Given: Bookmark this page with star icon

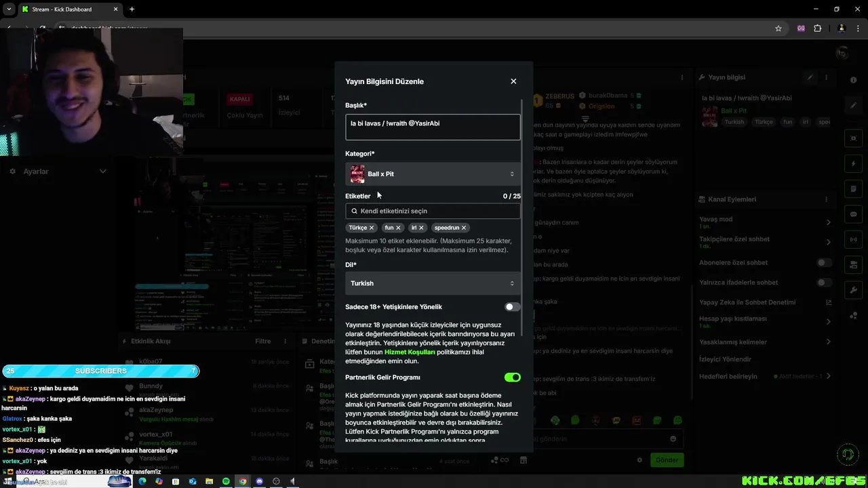Looking at the screenshot, I should click(x=778, y=28).
